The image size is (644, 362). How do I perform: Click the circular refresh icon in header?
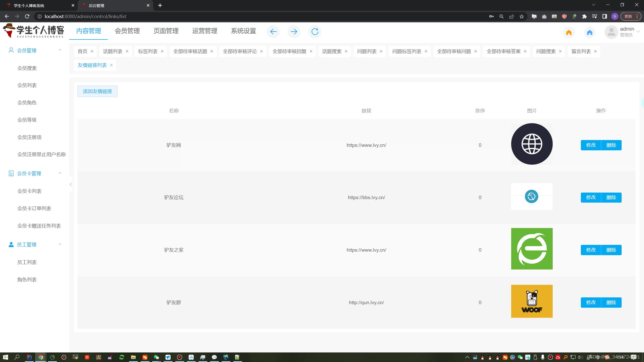tap(315, 32)
